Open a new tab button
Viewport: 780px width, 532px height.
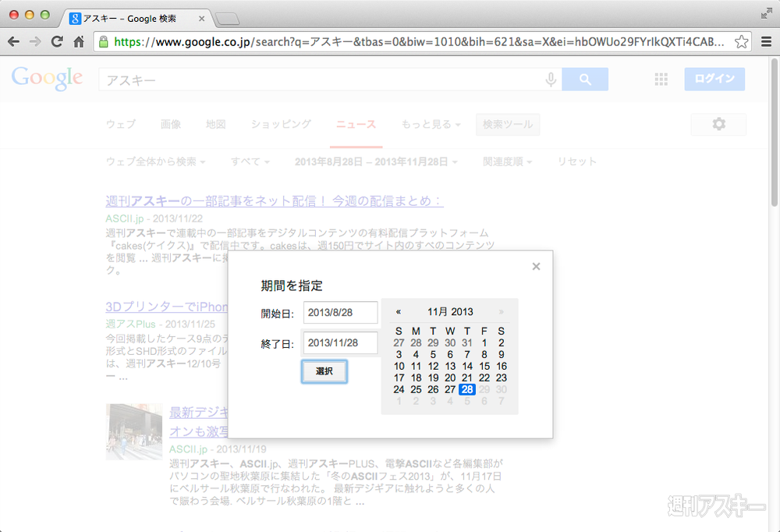228,19
